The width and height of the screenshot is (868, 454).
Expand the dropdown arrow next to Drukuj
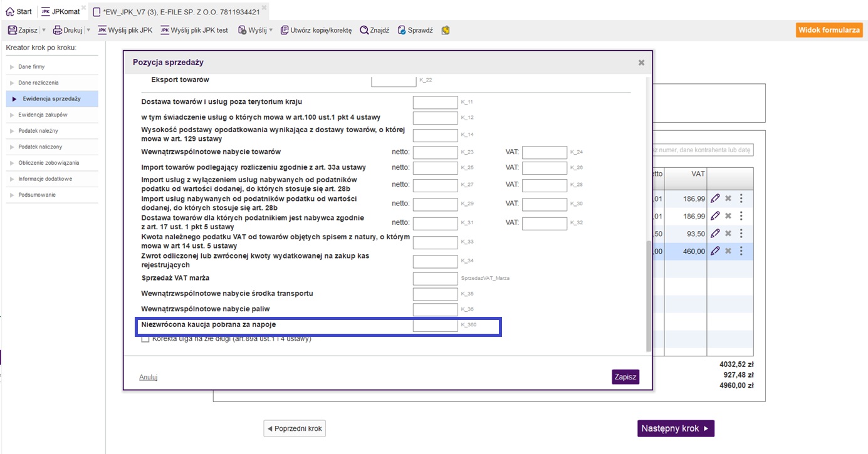[88, 30]
